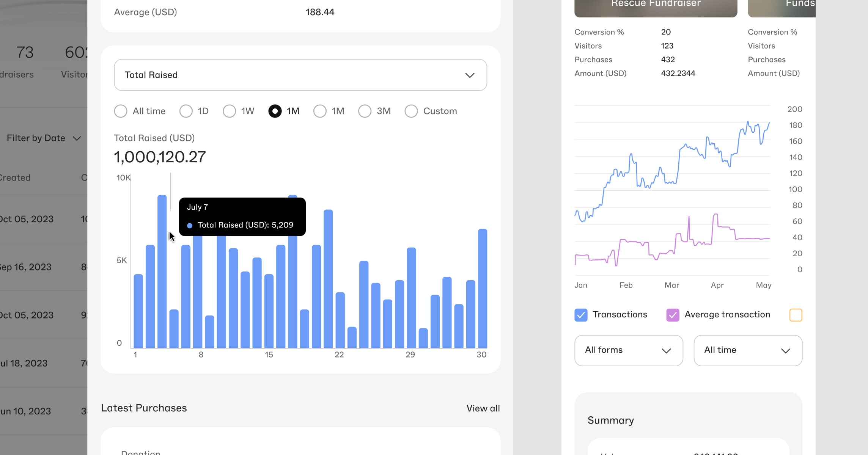Click the Purchases value 432
This screenshot has height=455, width=868.
tap(668, 60)
